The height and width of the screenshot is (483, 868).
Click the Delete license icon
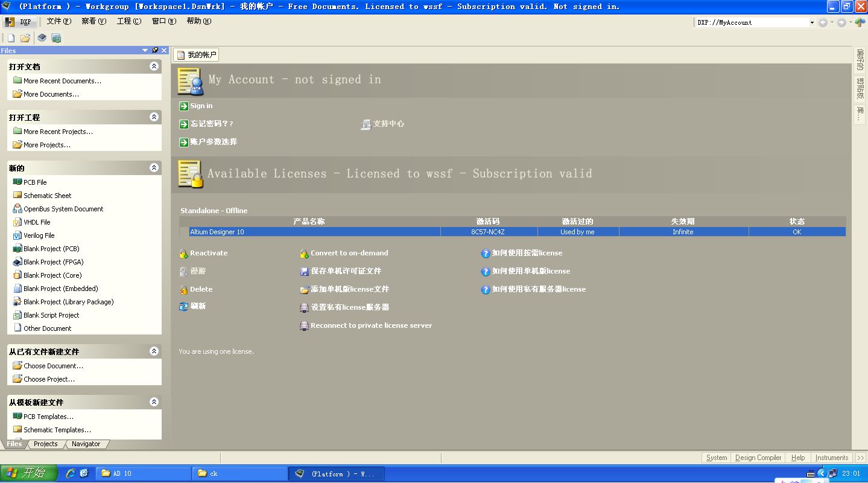pos(184,290)
